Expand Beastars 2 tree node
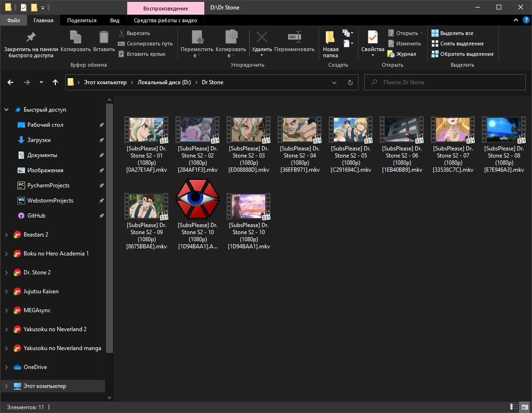Image resolution: width=532 pixels, height=413 pixels. click(x=7, y=235)
